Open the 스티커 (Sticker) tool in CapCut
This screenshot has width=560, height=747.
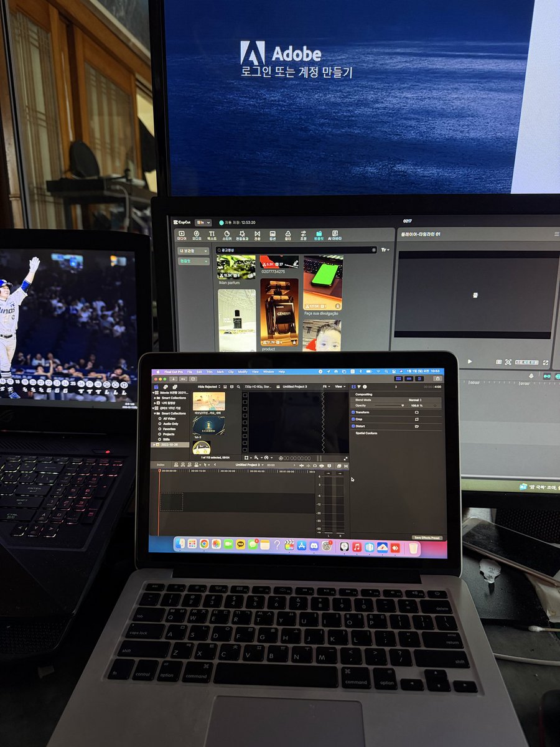coord(227,235)
